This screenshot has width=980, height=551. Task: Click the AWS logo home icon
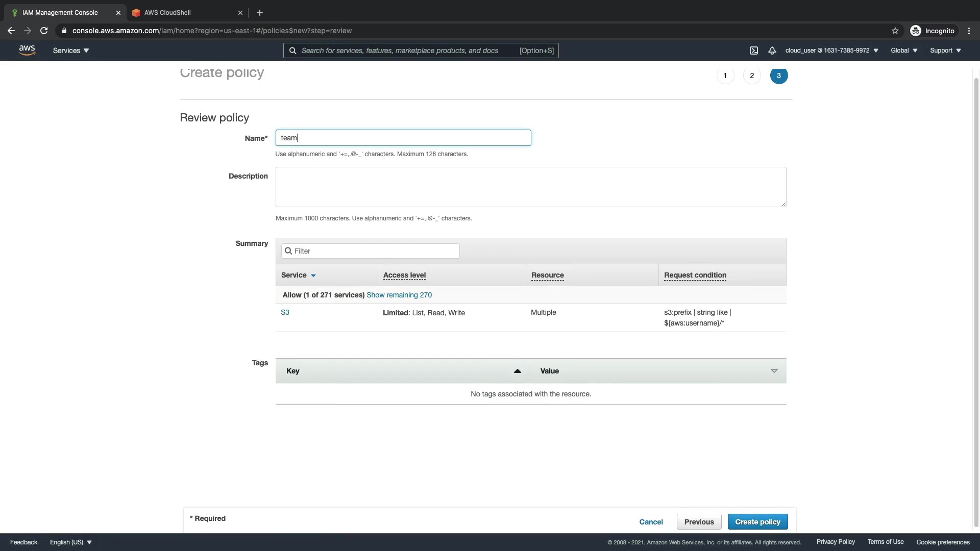[x=27, y=50]
